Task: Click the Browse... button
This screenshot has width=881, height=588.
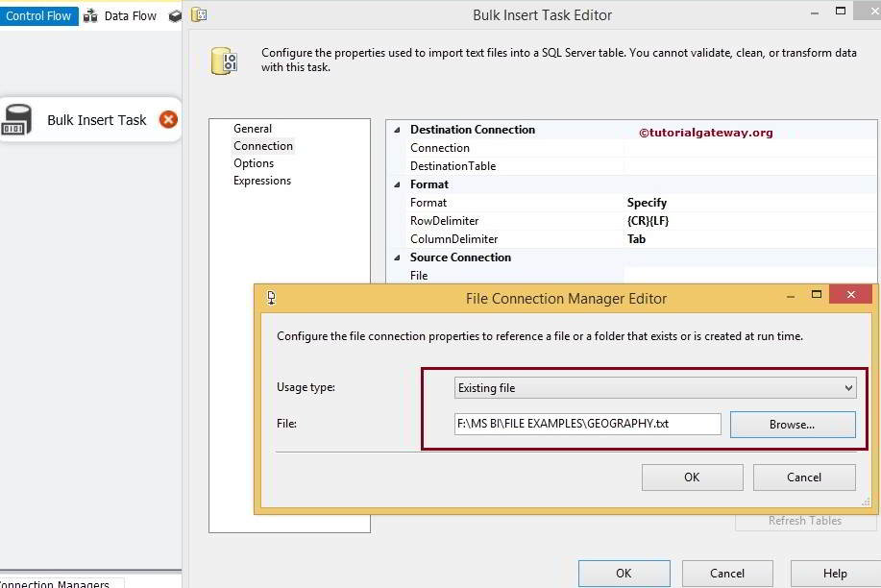Action: click(x=792, y=425)
